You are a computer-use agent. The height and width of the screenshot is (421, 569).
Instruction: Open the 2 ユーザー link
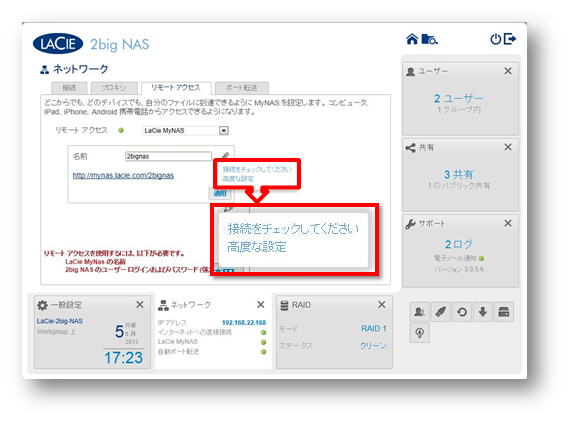point(459,98)
